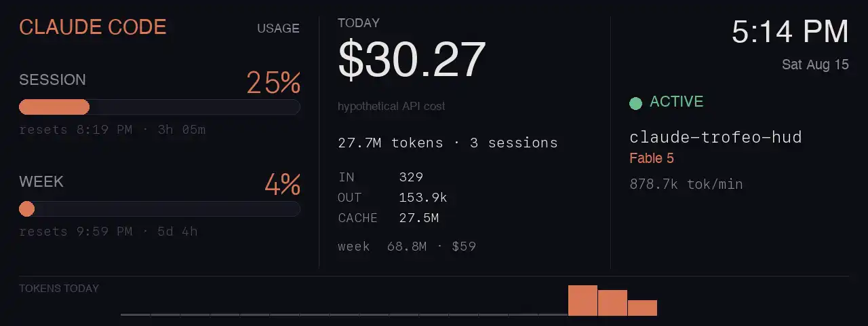Click the green ACTIVE status dot
The image size is (868, 326).
(x=635, y=103)
